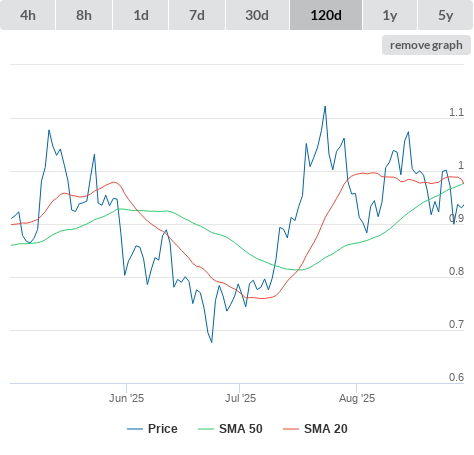Switch to the 4h time range tab
Image resolution: width=474 pixels, height=455 pixels.
[28, 15]
